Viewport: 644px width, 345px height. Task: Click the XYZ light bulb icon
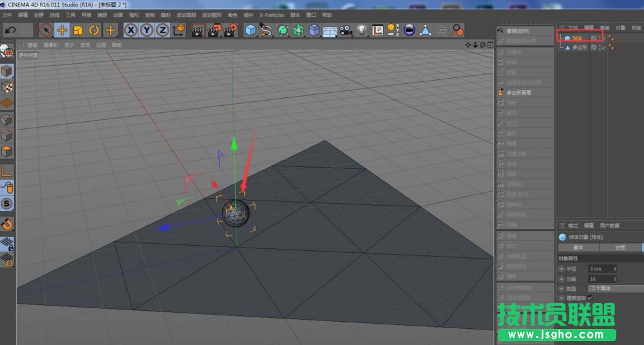tap(393, 30)
